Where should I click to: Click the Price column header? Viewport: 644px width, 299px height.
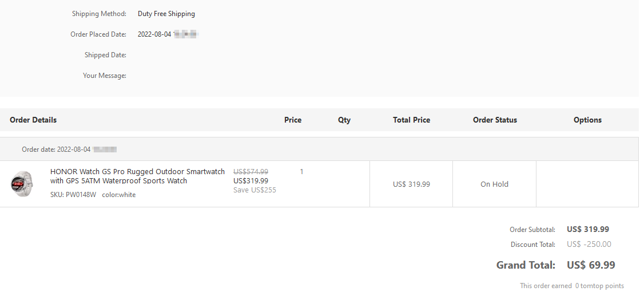coord(293,120)
